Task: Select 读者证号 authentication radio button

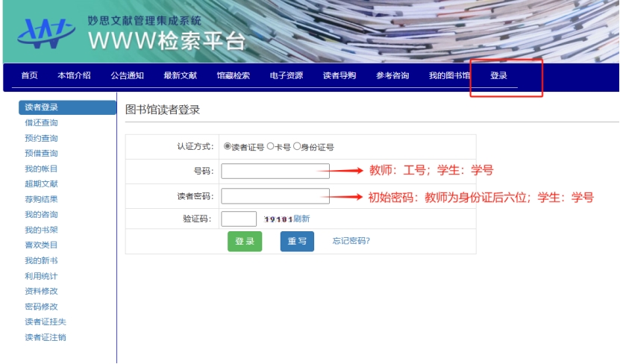Action: [x=228, y=147]
